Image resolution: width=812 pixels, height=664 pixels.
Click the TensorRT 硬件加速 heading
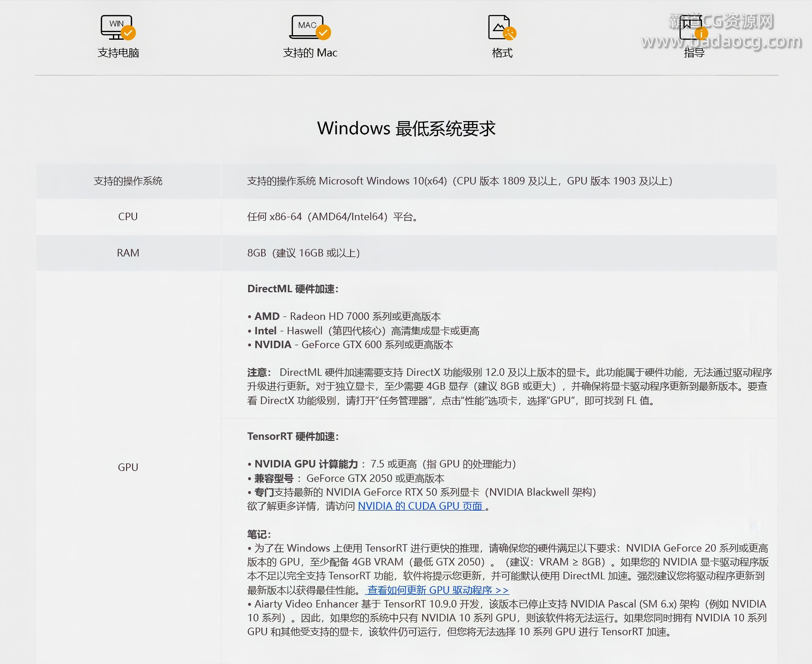[x=293, y=436]
